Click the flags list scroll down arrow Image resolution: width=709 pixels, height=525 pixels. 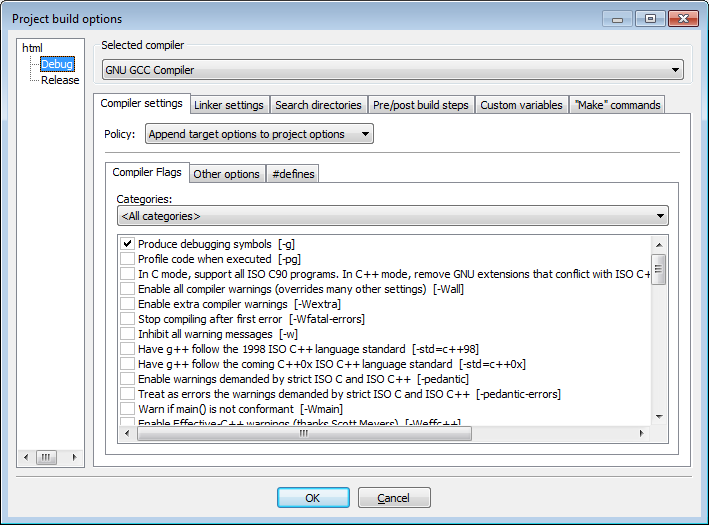click(x=659, y=416)
